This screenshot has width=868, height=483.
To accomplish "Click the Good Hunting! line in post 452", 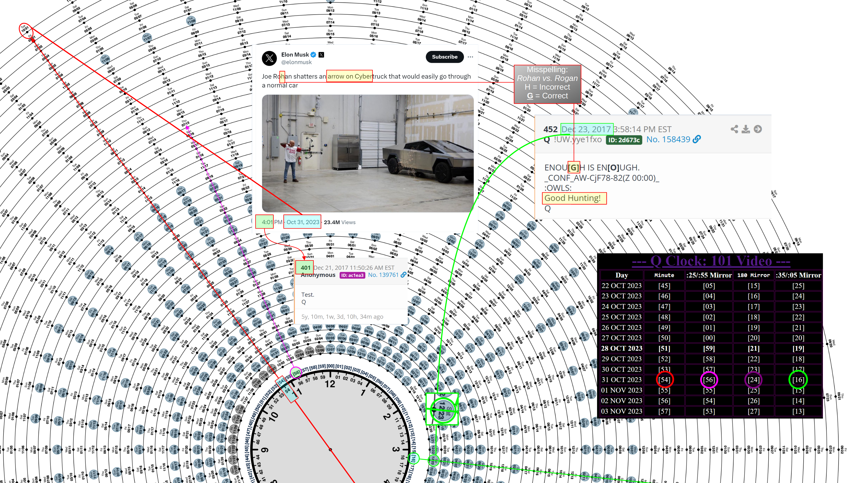I will (x=572, y=198).
